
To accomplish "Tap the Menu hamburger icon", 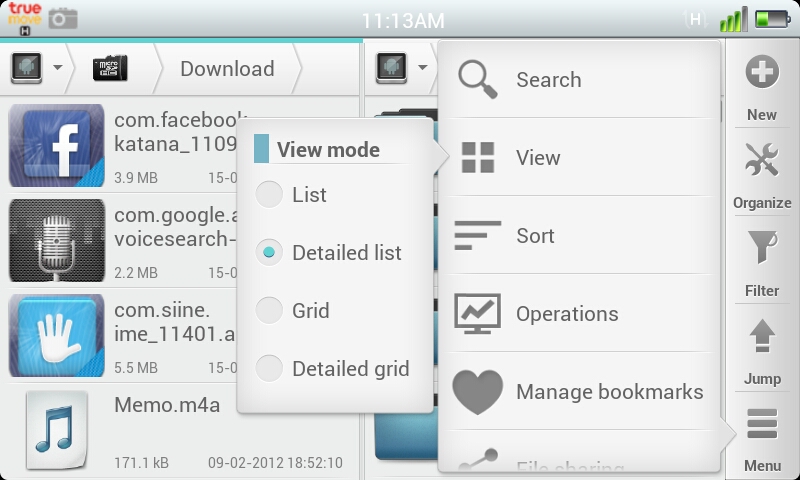I will click(x=762, y=426).
